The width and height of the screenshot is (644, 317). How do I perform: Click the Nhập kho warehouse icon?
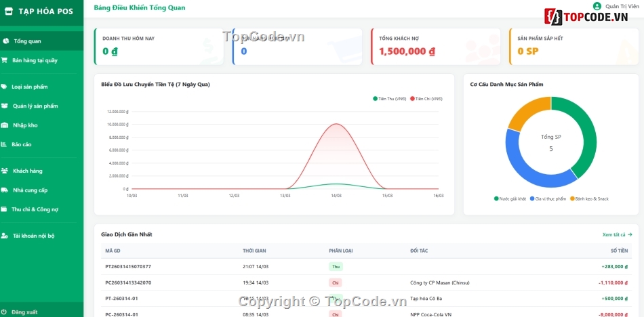click(x=5, y=125)
